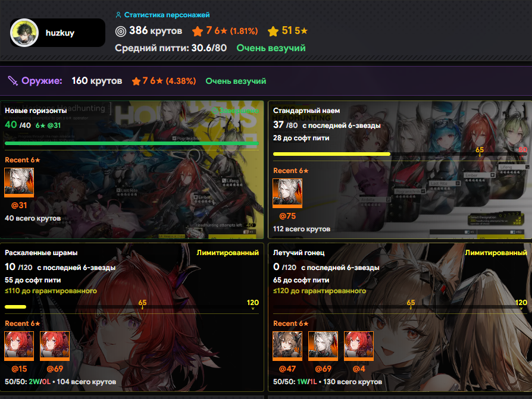
Task: Click the yellow Стандартный наем pity bar
Action: (332, 154)
